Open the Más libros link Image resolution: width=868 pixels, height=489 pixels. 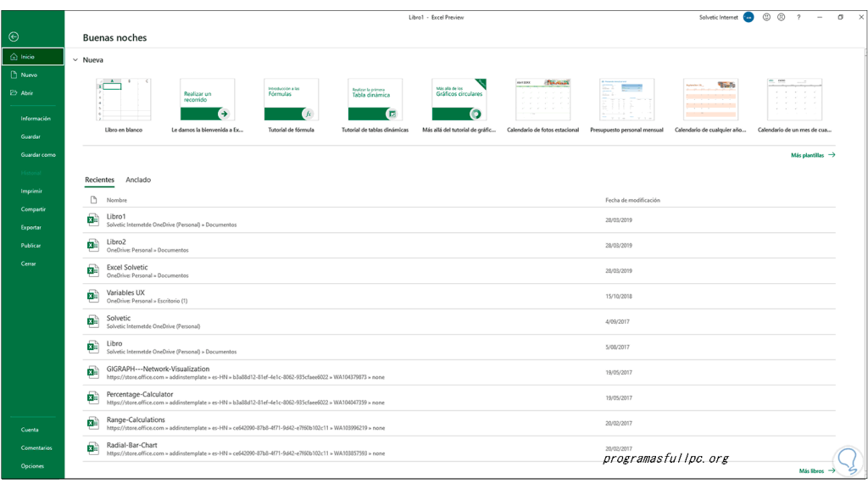816,470
